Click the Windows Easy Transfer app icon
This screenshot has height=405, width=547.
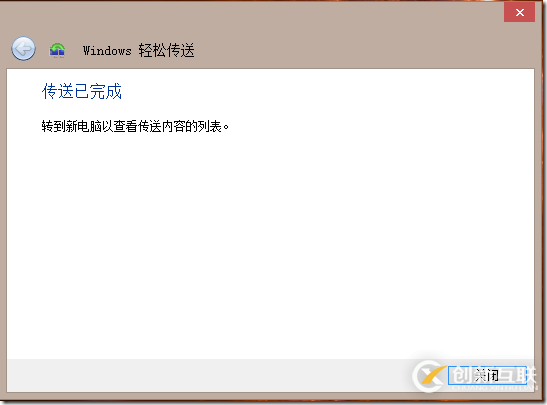coord(57,50)
